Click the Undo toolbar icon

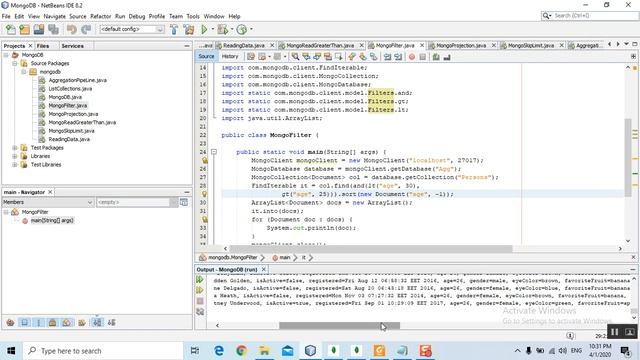click(x=72, y=29)
